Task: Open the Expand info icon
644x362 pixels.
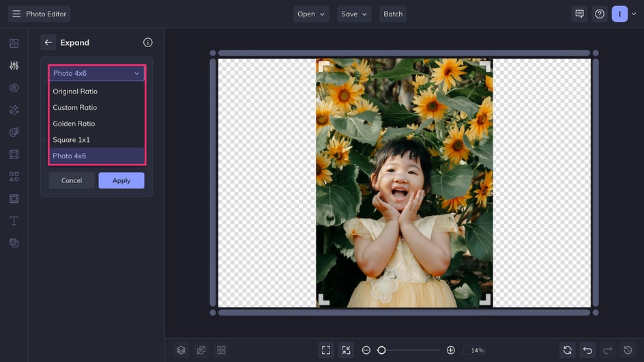Action: [148, 42]
